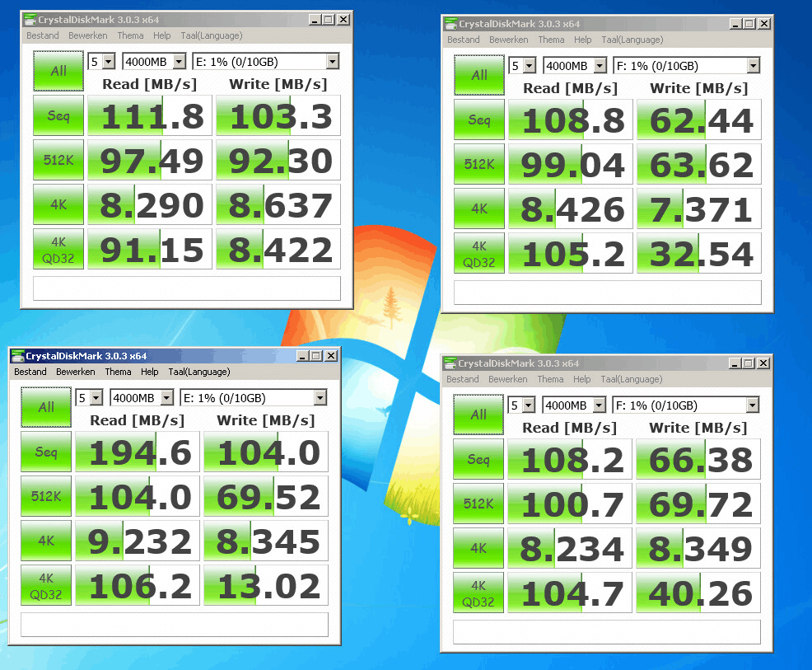Click the 62.44 Seq write result
Viewport: 812px width, 670px height.
tap(699, 119)
